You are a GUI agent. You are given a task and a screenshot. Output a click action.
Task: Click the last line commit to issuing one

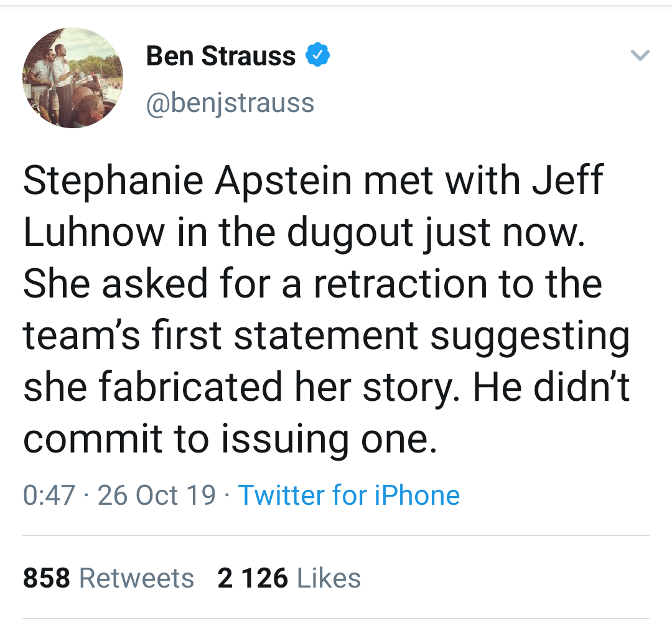[x=230, y=439]
